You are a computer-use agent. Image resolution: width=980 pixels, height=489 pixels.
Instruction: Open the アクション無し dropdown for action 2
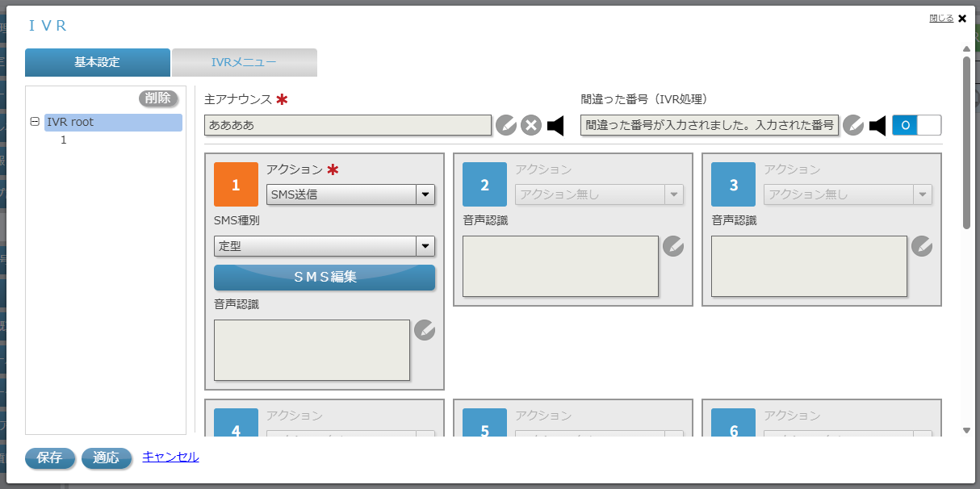(x=675, y=194)
